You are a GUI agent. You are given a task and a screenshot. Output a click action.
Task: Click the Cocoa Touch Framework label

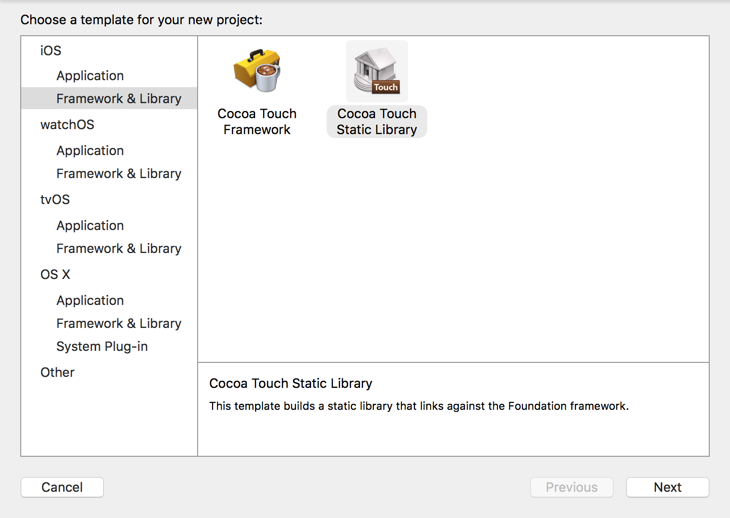257,121
